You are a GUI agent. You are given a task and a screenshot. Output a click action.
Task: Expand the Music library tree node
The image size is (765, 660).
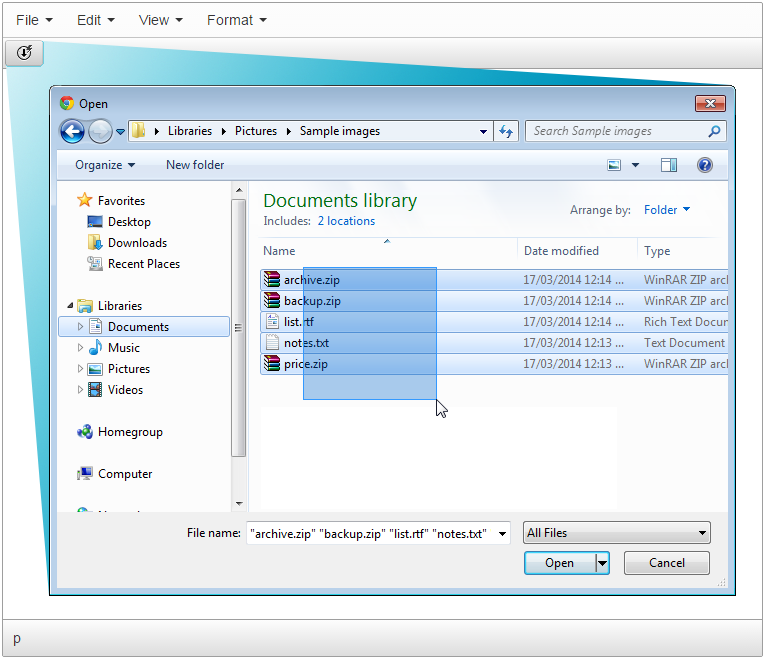[x=81, y=348]
